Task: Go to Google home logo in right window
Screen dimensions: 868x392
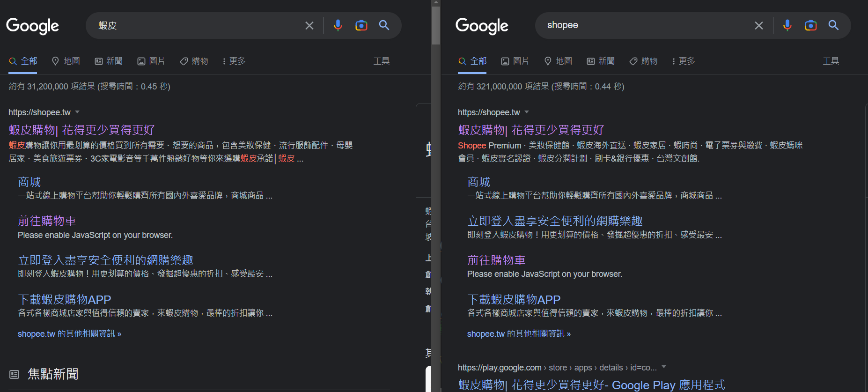Action: [482, 26]
